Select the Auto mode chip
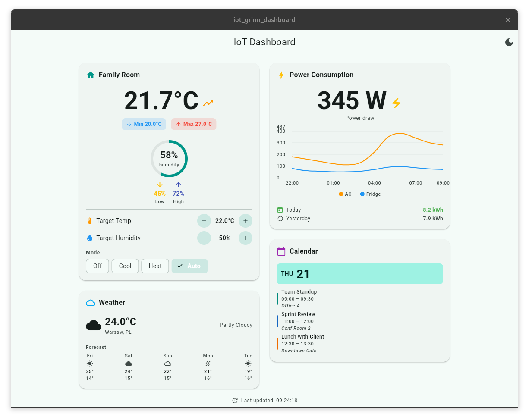The width and height of the screenshot is (529, 420). click(189, 266)
